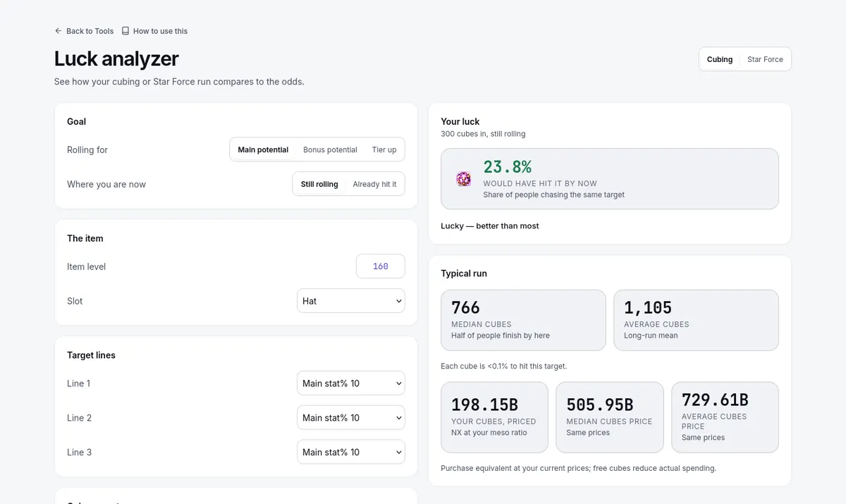This screenshot has width=846, height=504.
Task: Expand the Line 3 target dropdown
Action: point(351,453)
